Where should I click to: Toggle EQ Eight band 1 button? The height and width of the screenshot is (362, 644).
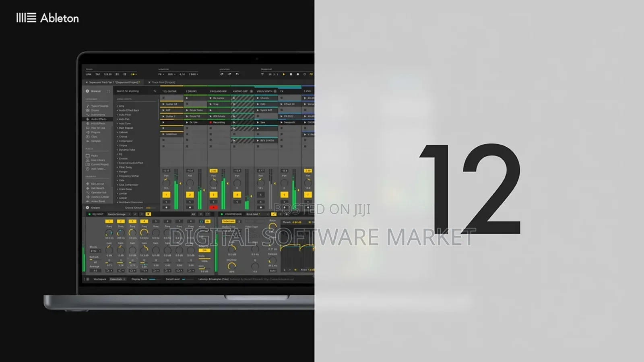(109, 222)
